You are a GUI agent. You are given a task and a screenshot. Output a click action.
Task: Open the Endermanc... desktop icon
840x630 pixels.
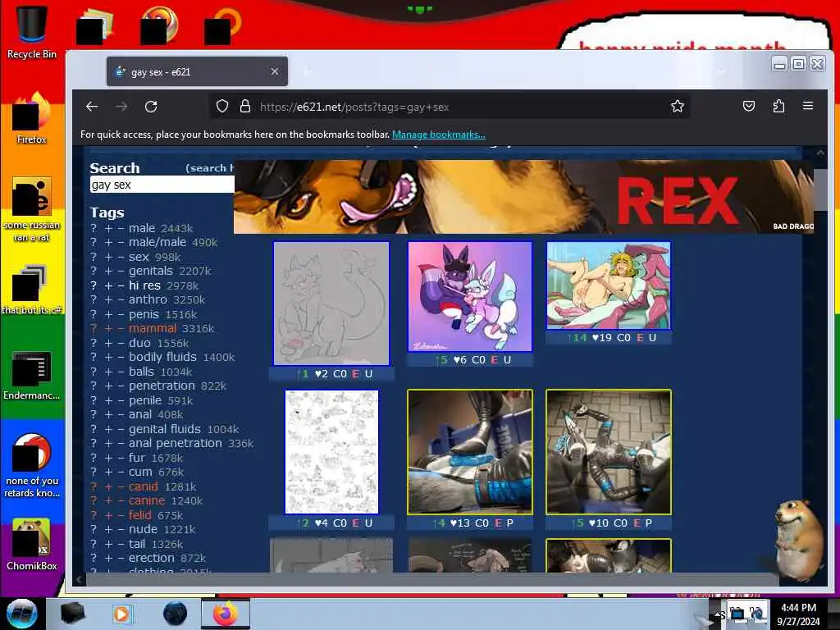point(31,375)
